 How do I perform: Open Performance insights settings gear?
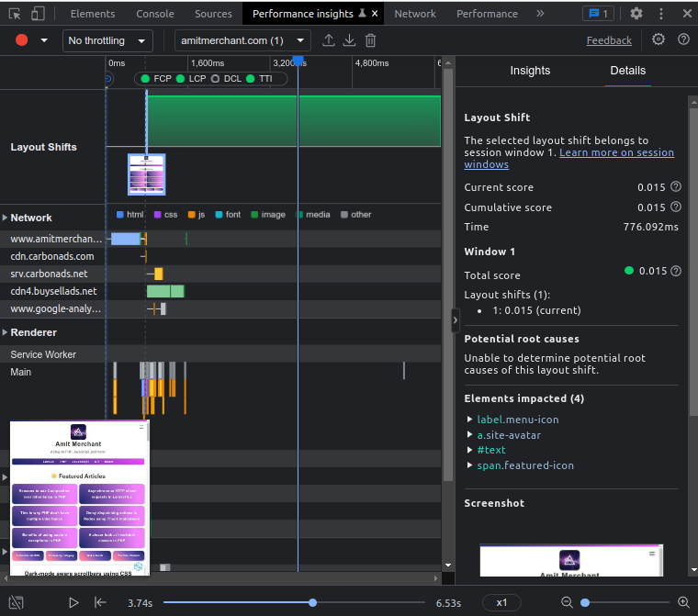(x=659, y=39)
